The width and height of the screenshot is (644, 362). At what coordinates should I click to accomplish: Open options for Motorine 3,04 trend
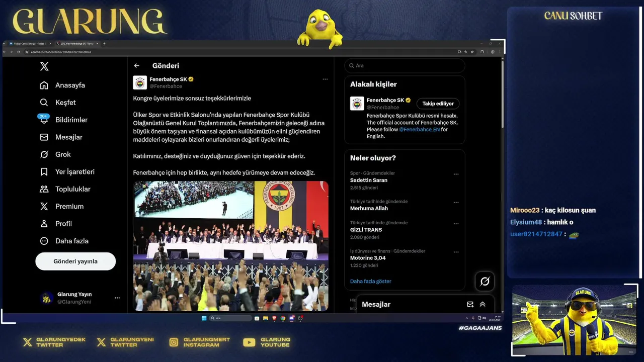click(456, 252)
